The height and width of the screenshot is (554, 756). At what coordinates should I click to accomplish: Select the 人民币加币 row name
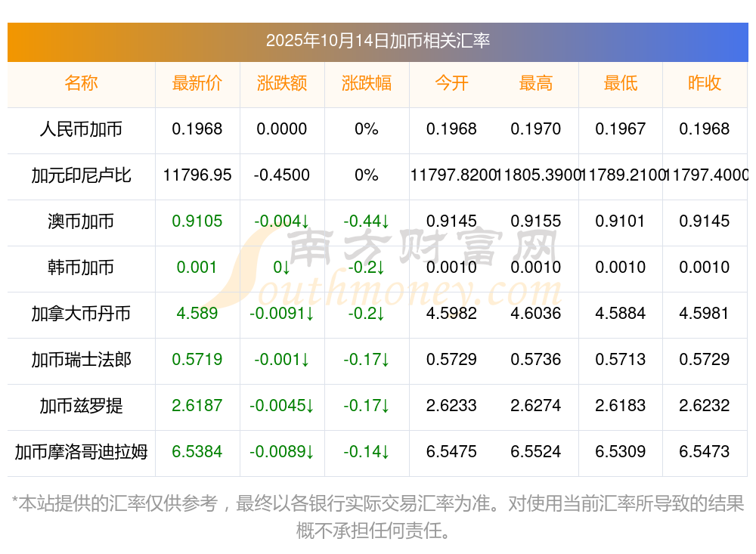coord(81,129)
